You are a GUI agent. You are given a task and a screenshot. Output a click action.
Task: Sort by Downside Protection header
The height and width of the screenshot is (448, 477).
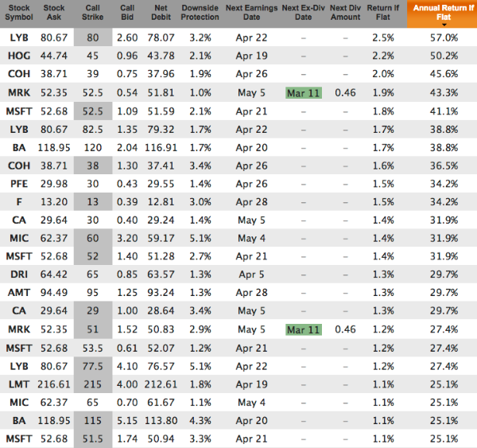click(200, 12)
